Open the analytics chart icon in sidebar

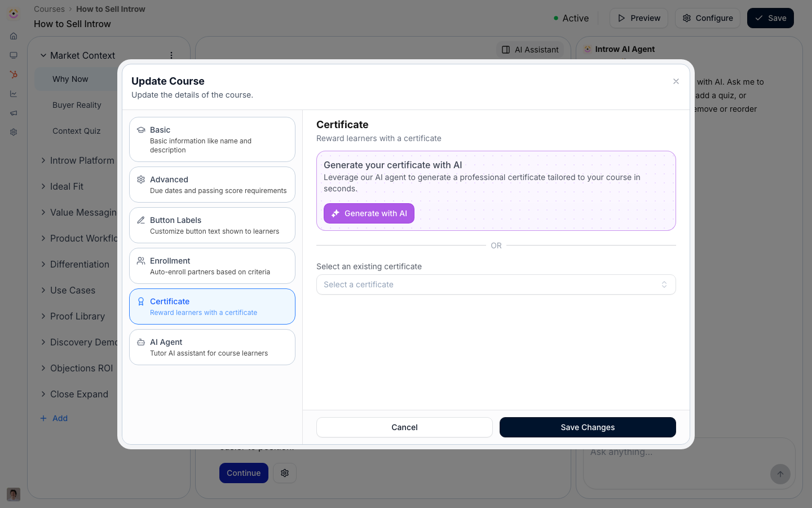click(x=14, y=94)
